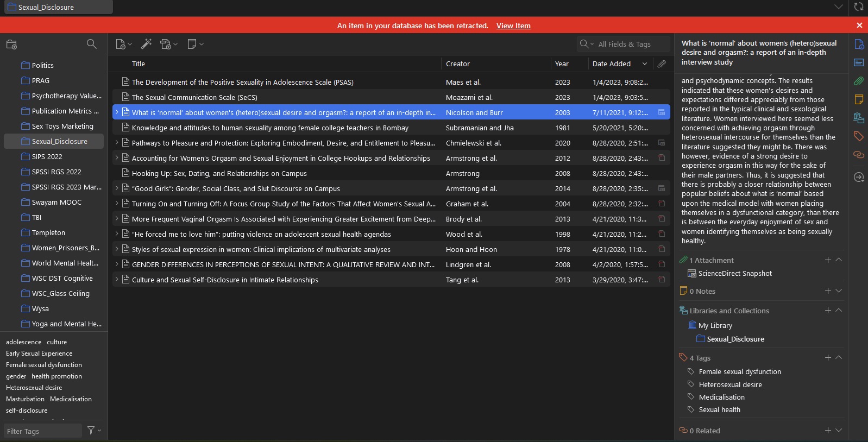Screen dimensions: 868x442
Task: Open the Add Attachment toolbar icon
Action: point(166,45)
